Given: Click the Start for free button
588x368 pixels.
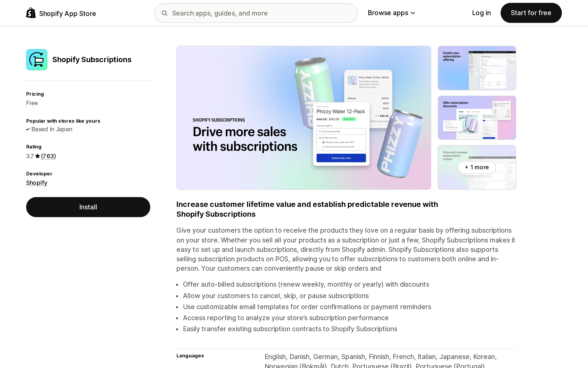Looking at the screenshot, I should pyautogui.click(x=531, y=13).
